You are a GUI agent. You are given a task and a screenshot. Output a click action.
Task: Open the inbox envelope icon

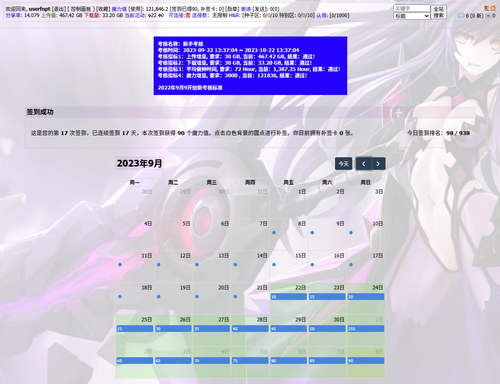click(461, 16)
